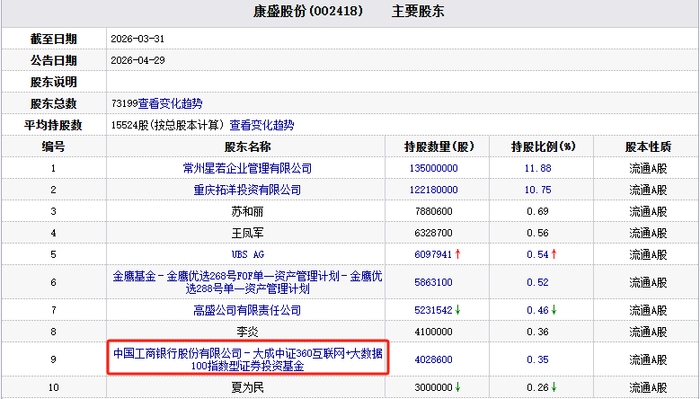700x399 pixels.
Task: Click share count 4028600
Action: point(433,359)
